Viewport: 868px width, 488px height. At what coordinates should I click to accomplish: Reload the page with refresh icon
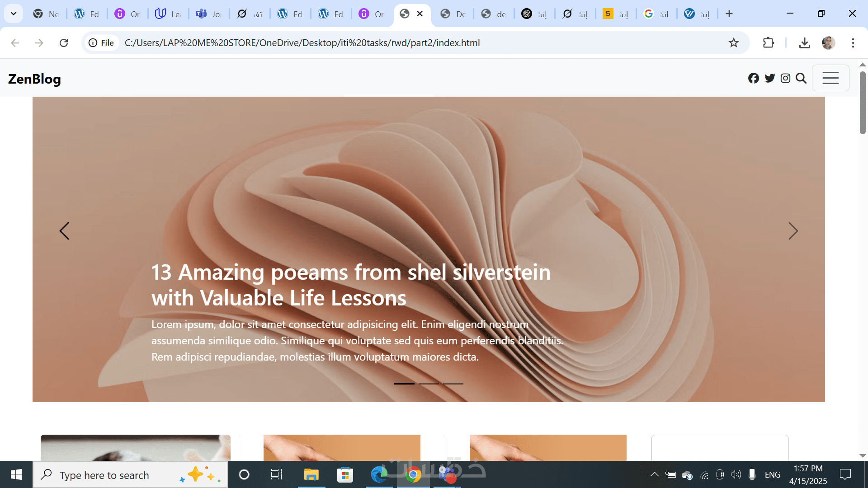[64, 43]
